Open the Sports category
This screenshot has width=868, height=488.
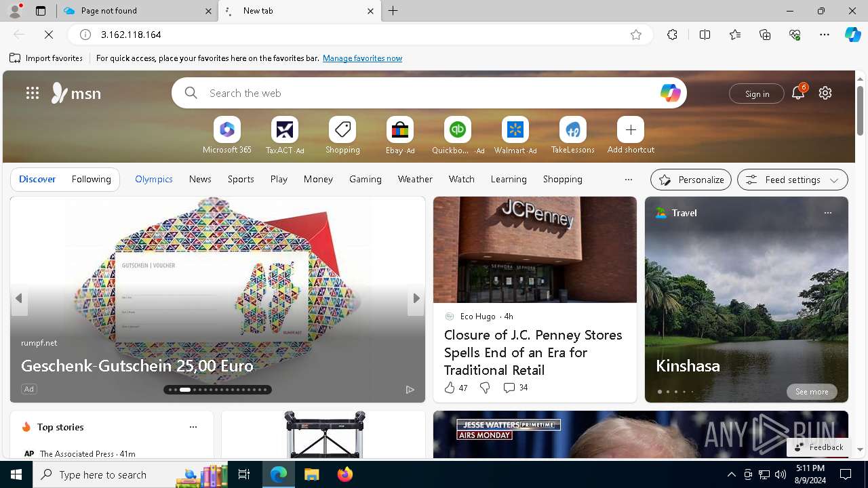click(241, 179)
